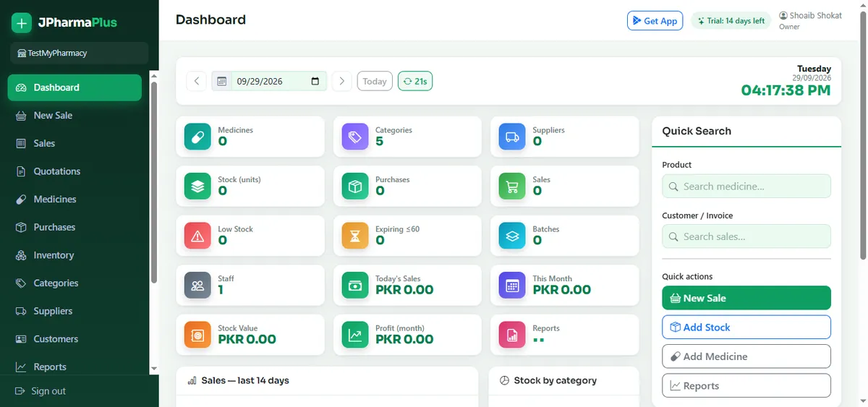Click the user avatar icon near Shoaib Shokat
This screenshot has width=868, height=407.
[x=783, y=15]
